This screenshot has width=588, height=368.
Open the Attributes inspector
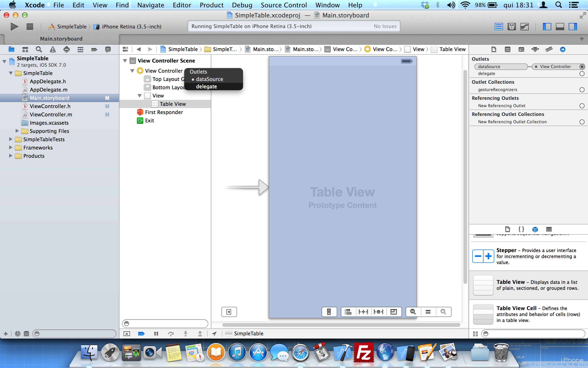(x=535, y=49)
